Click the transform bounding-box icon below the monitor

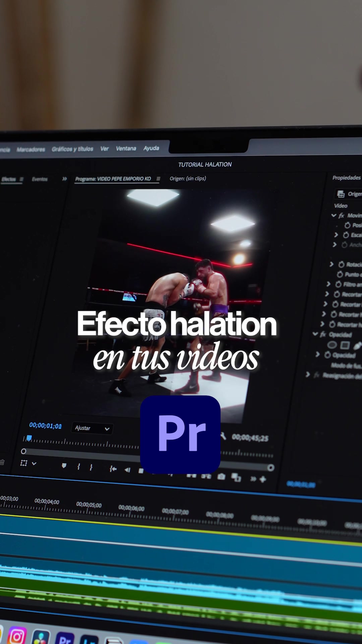click(24, 463)
